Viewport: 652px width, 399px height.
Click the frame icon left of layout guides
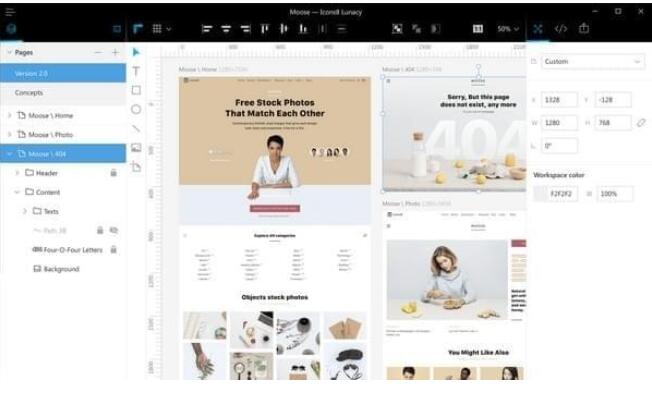click(117, 29)
